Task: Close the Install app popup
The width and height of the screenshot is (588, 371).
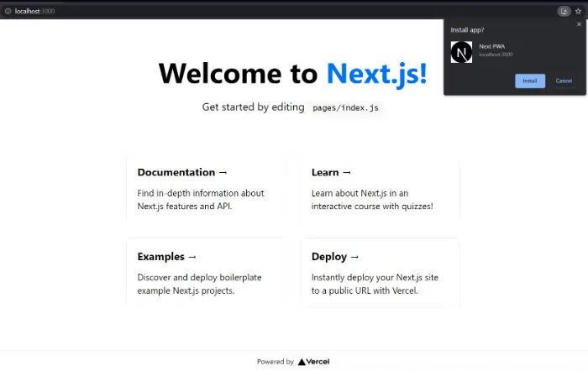Action: [579, 24]
